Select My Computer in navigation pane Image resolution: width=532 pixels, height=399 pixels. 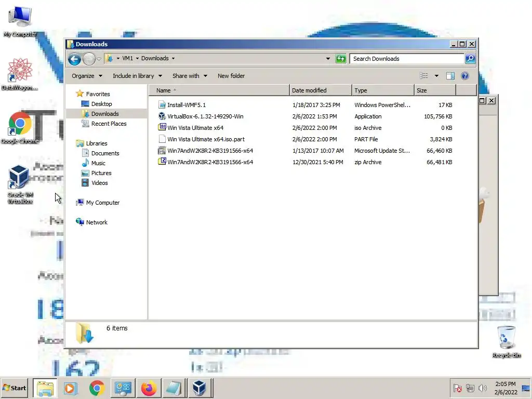102,203
